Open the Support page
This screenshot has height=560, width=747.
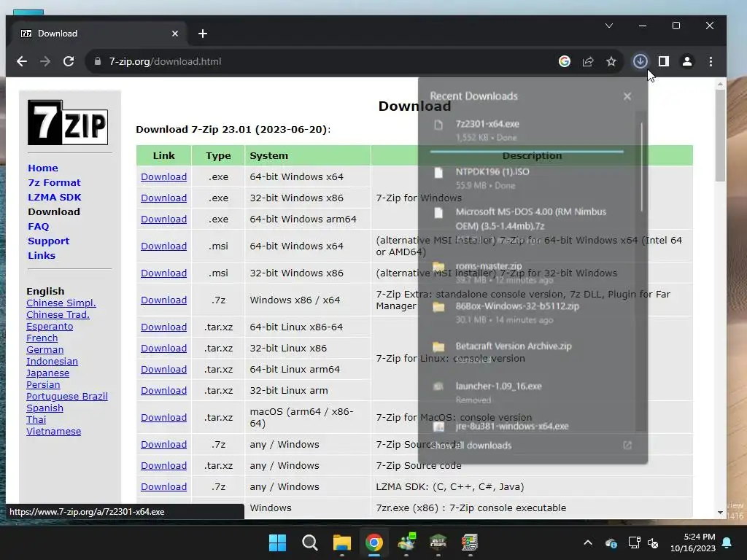pyautogui.click(x=49, y=241)
